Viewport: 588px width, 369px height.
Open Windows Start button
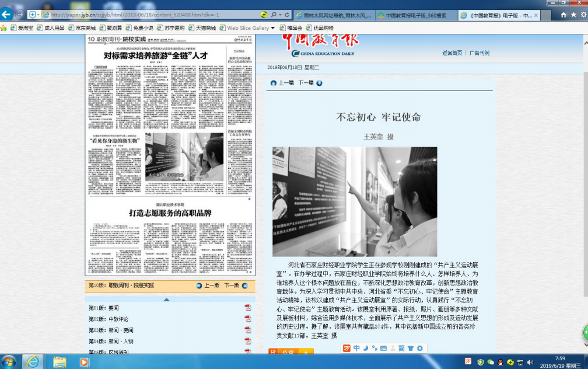9,361
